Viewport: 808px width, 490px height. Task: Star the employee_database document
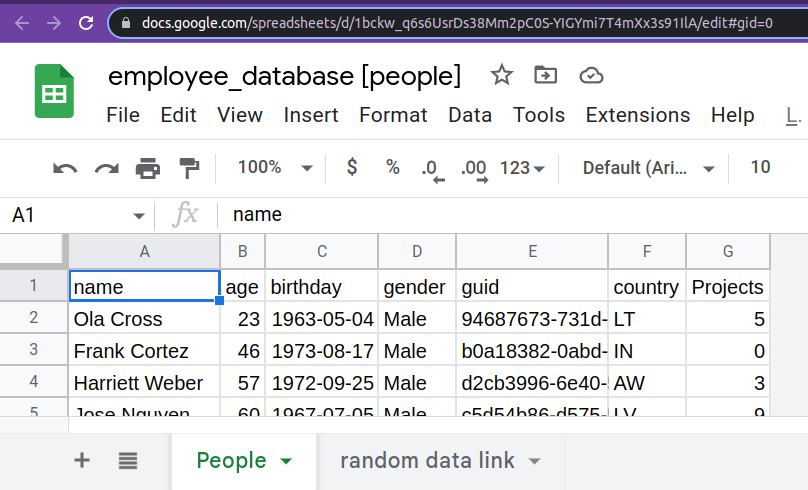[x=501, y=76]
